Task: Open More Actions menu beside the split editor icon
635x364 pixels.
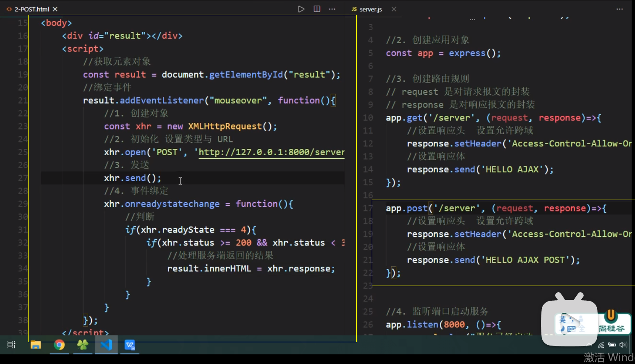Action: (x=332, y=9)
